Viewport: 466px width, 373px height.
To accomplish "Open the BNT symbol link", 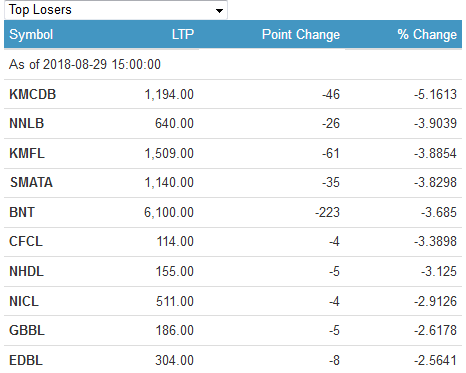I will coord(22,212).
